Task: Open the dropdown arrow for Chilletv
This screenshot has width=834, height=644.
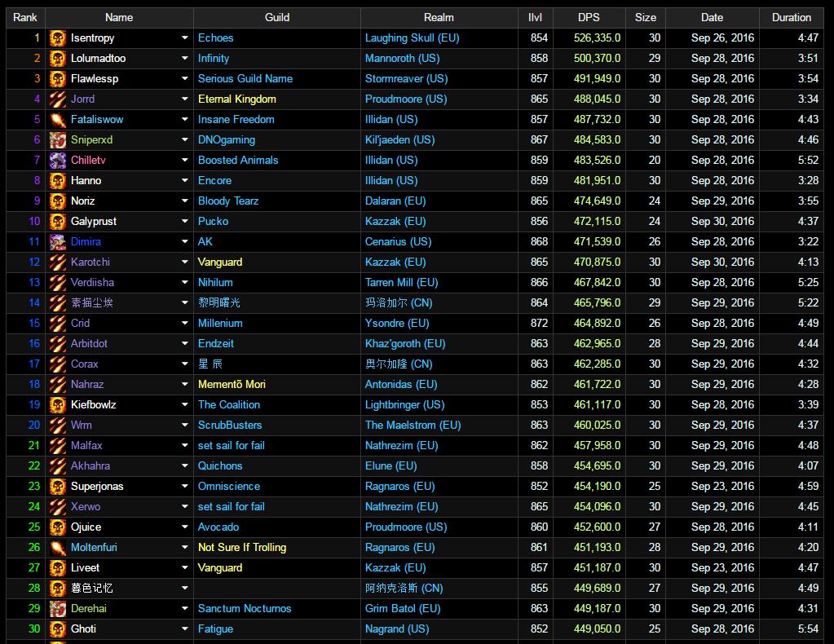Action: point(184,160)
